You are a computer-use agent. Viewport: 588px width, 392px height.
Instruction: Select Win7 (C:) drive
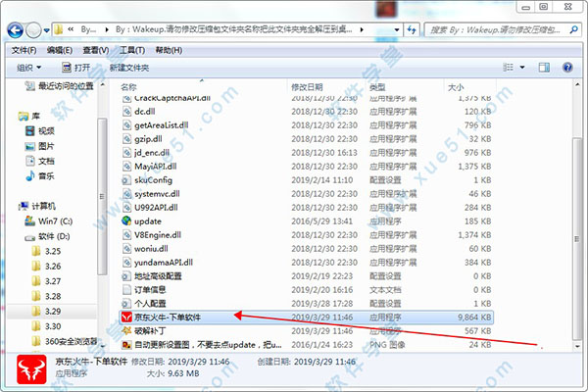pos(48,221)
